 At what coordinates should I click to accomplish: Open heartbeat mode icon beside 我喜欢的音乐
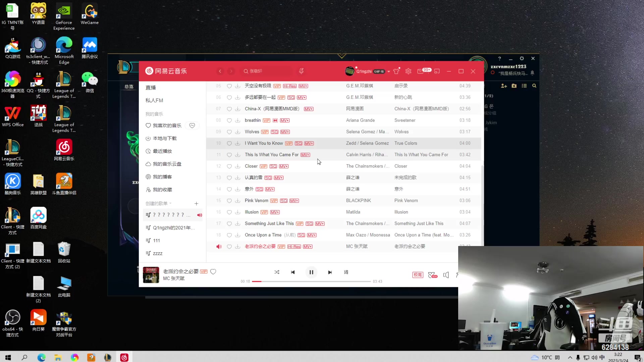tap(192, 125)
